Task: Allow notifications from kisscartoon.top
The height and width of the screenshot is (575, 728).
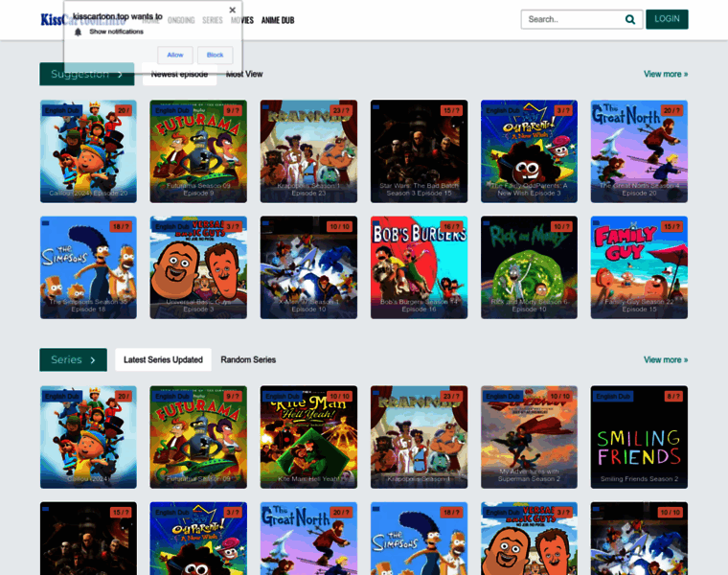Action: tap(175, 55)
